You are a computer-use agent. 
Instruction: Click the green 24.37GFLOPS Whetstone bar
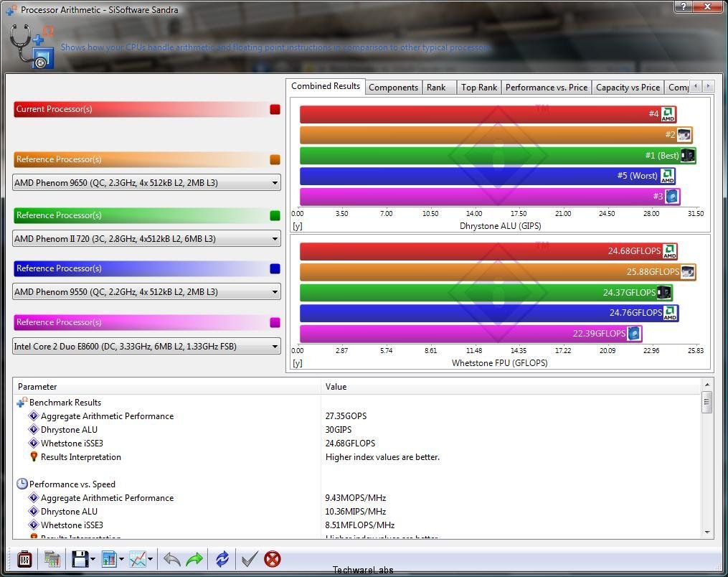[x=486, y=292]
